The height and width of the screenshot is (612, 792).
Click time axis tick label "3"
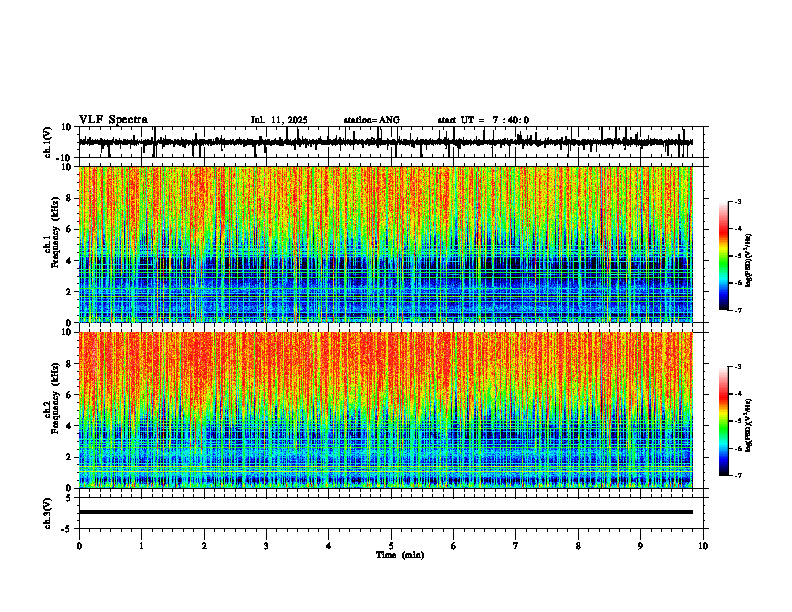(266, 546)
